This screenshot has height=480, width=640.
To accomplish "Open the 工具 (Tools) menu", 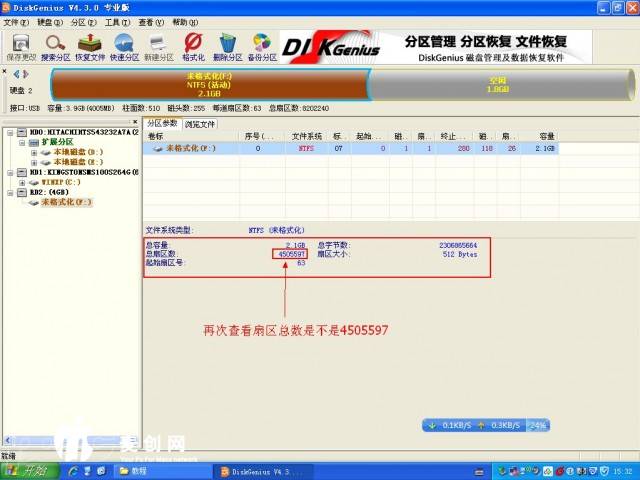I will pos(117,21).
